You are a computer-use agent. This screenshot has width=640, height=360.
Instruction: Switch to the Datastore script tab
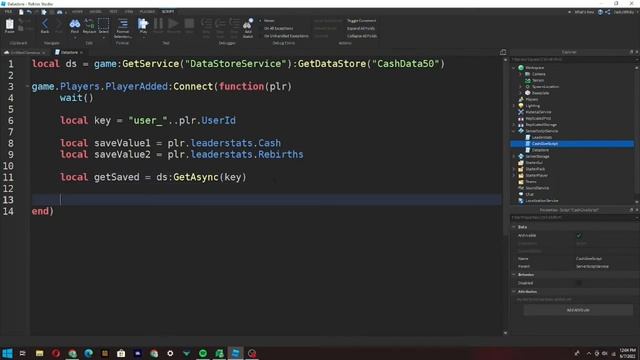click(x=69, y=52)
